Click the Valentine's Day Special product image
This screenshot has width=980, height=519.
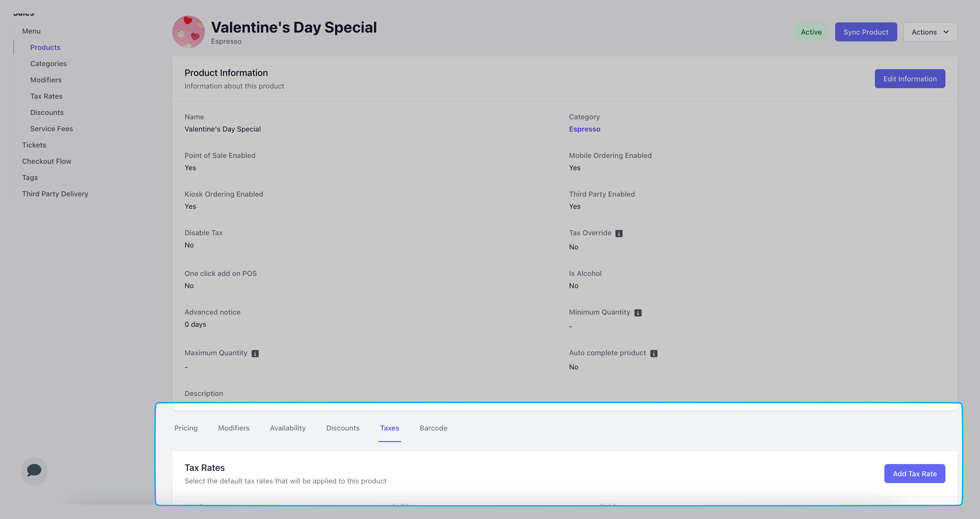188,32
